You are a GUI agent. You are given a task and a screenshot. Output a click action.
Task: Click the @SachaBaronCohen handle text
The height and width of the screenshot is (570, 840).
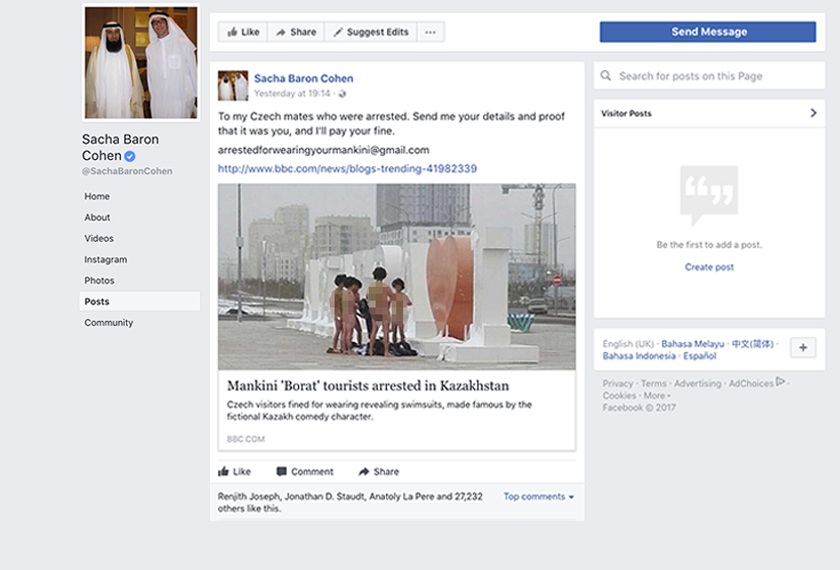pyautogui.click(x=127, y=171)
